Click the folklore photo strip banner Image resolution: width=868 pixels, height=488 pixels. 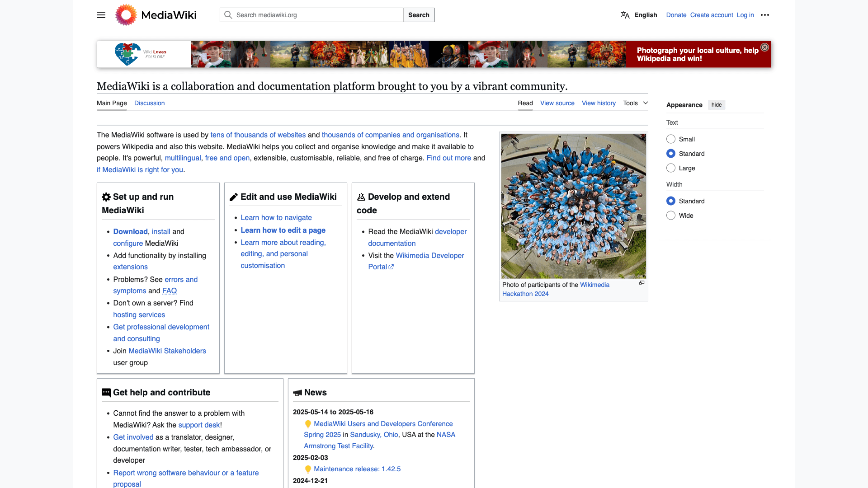tap(409, 54)
